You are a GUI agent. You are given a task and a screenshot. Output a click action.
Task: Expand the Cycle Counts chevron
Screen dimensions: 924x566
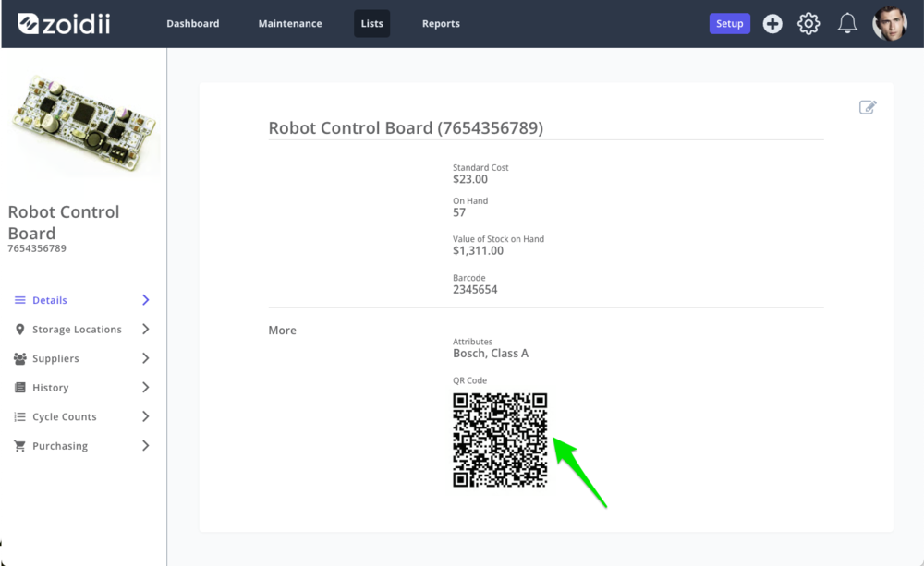(x=146, y=416)
